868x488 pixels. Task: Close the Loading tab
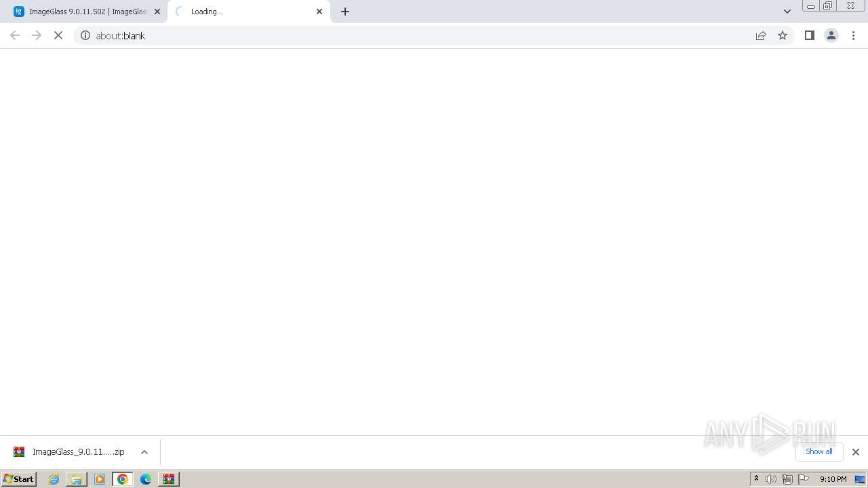click(319, 12)
